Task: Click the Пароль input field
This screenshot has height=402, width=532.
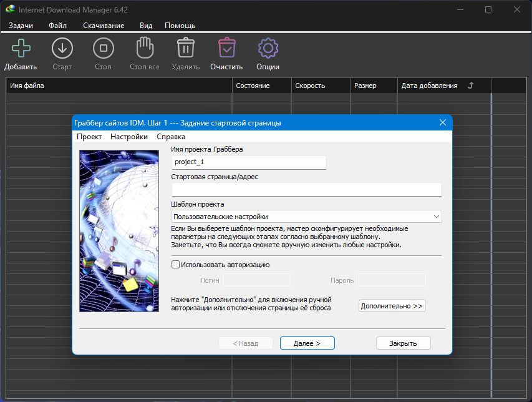Action: 392,280
